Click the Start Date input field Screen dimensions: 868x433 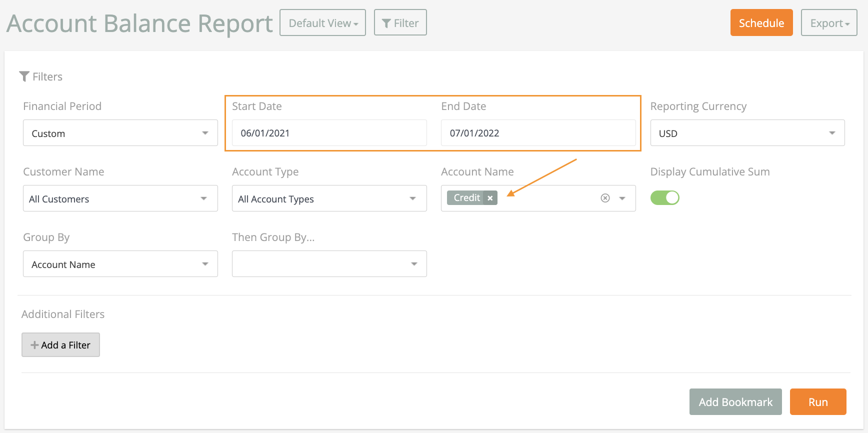[x=329, y=133]
